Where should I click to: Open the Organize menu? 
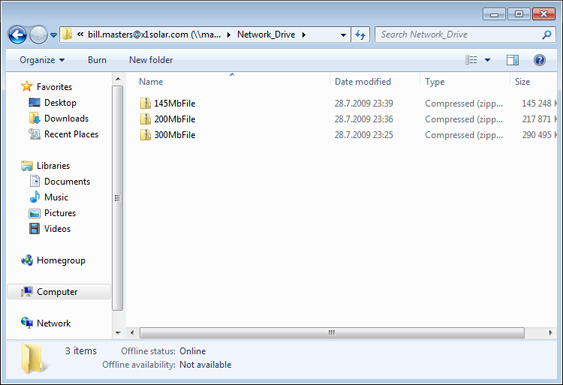click(42, 60)
